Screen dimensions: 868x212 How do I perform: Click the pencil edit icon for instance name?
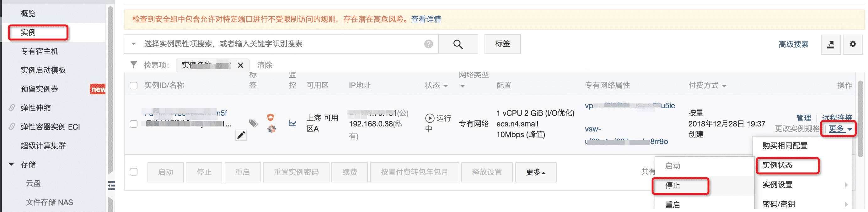tap(241, 135)
